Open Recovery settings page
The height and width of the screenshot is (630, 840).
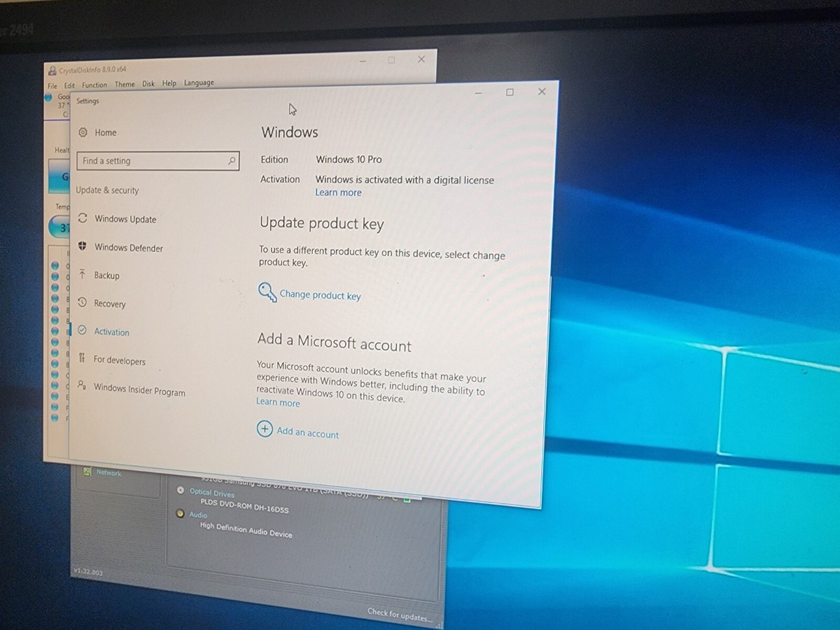pos(110,304)
